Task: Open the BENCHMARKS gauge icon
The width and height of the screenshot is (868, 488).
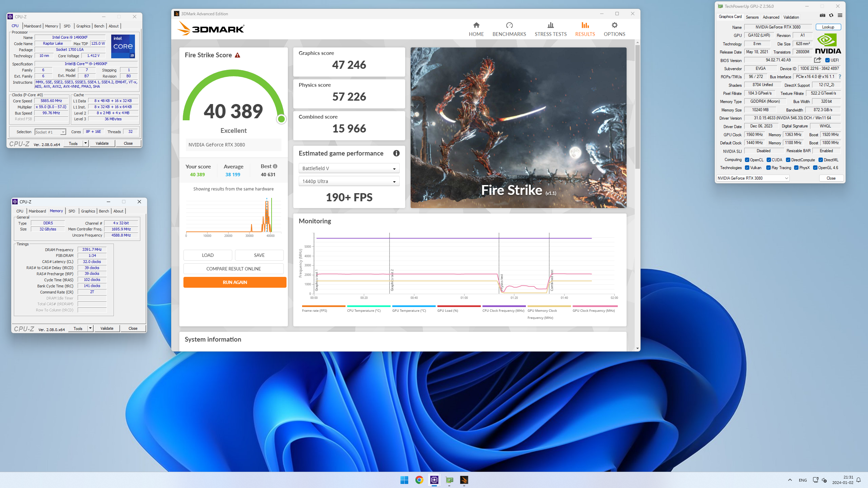Action: (509, 25)
